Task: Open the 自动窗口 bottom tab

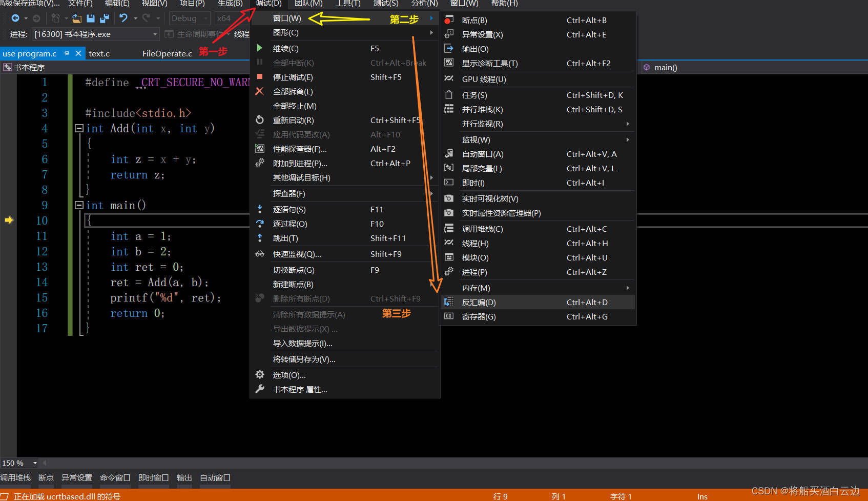Action: [215, 477]
